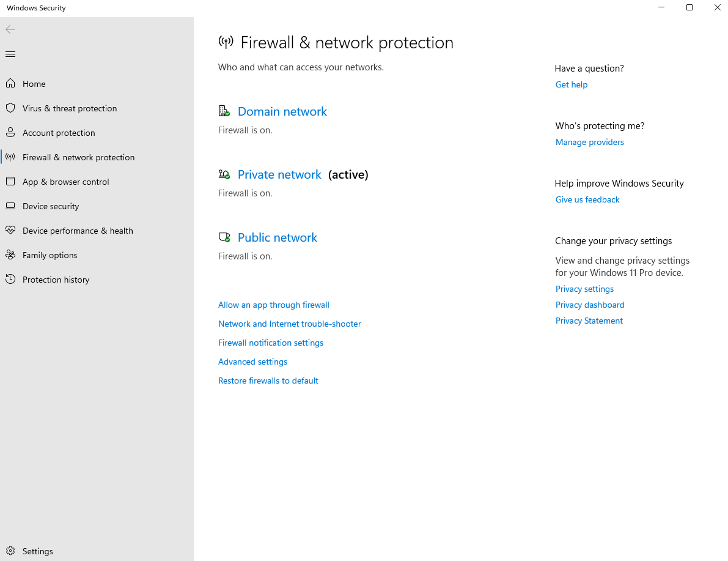Launch Network and Internet trouble-shooter
728x561 pixels.
point(289,324)
